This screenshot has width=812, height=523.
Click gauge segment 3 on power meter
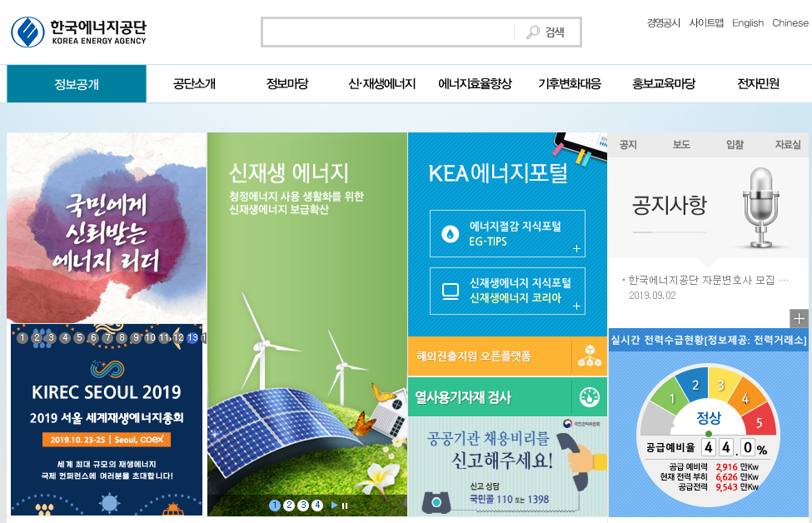tap(721, 386)
